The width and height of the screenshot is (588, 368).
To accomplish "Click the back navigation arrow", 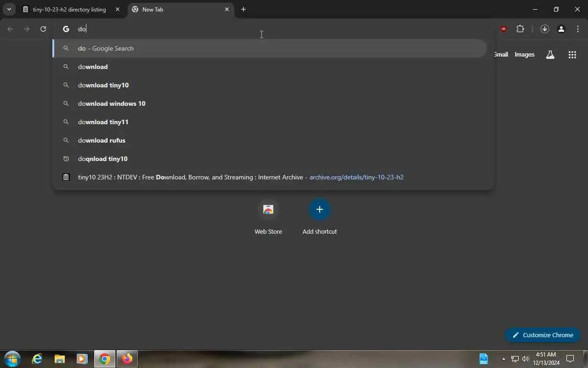I will click(10, 29).
